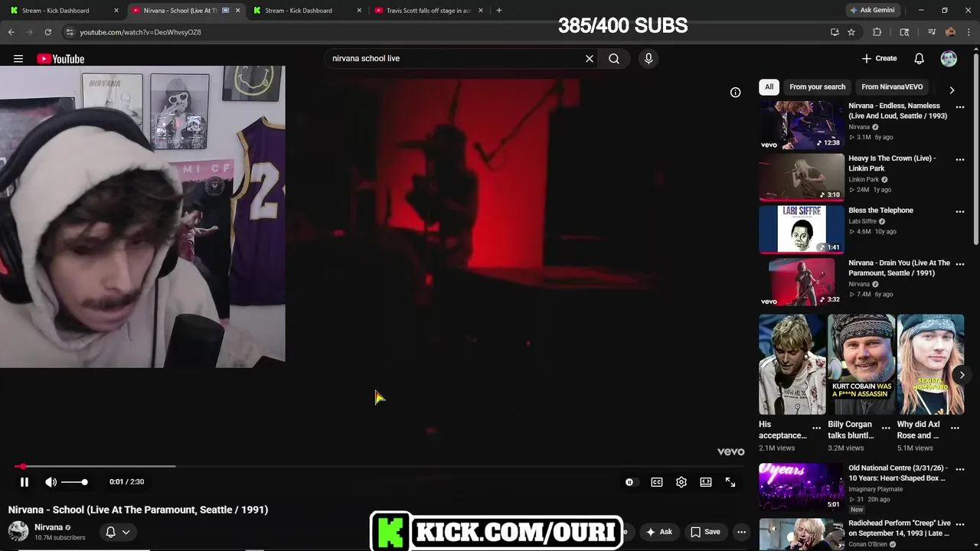Play 'Heavy Is The Crown' thumbnail
The height and width of the screenshot is (551, 980).
pos(802,177)
